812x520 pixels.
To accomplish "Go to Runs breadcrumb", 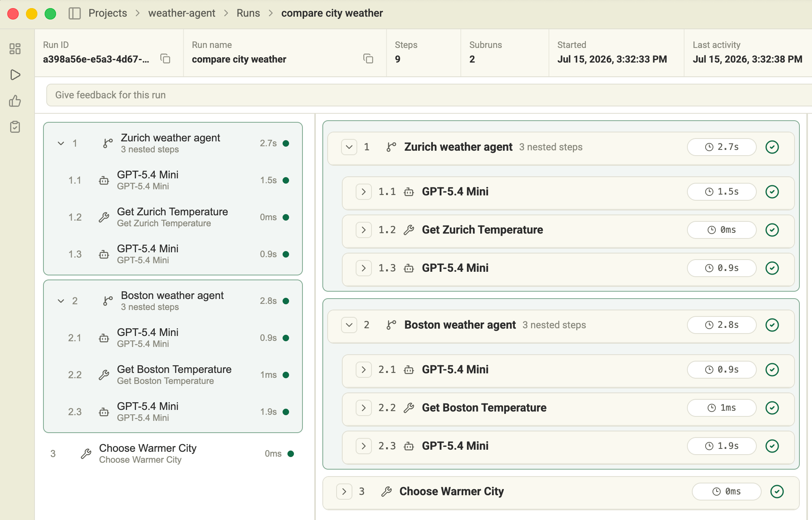I will coord(248,13).
